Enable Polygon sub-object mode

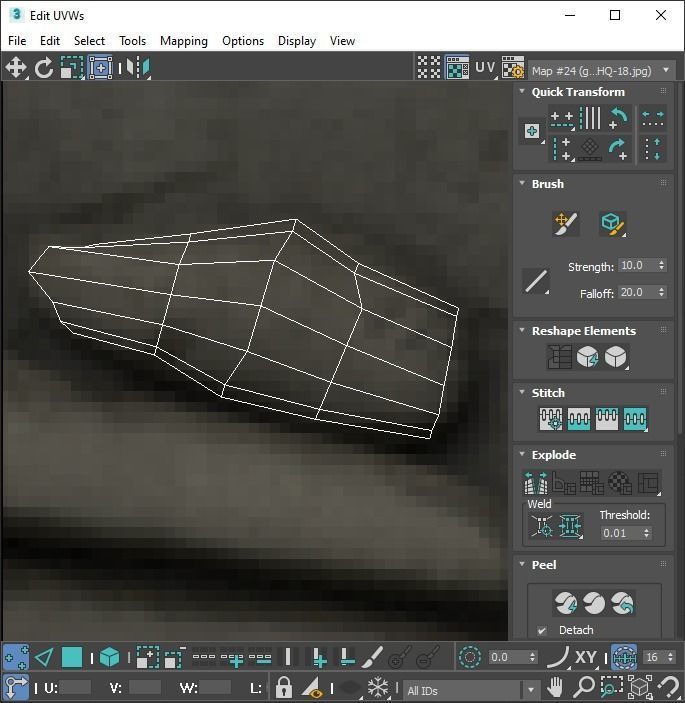point(72,657)
